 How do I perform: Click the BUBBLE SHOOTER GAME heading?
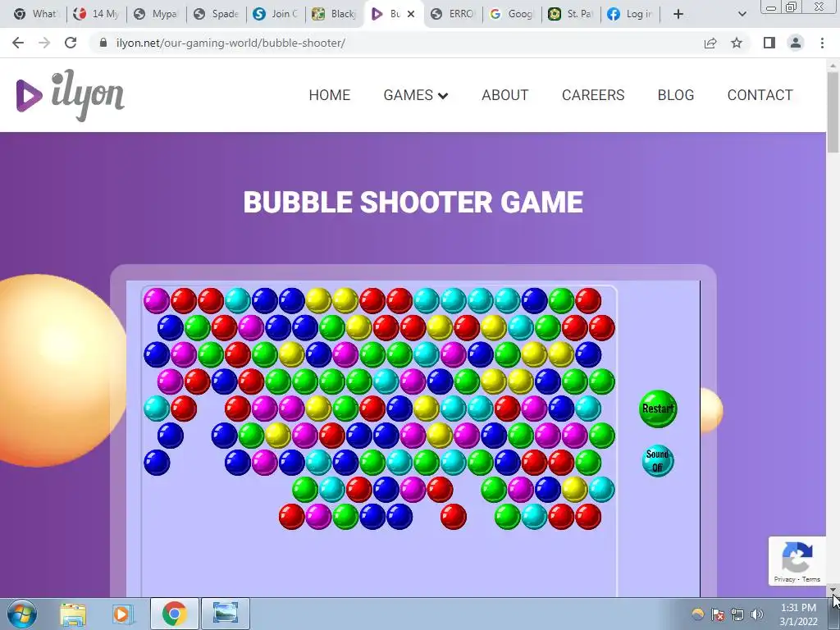[413, 202]
